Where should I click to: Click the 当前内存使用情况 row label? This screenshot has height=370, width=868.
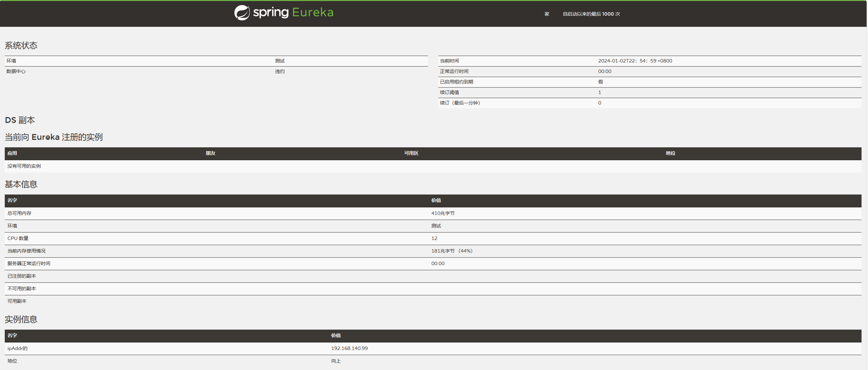point(26,251)
